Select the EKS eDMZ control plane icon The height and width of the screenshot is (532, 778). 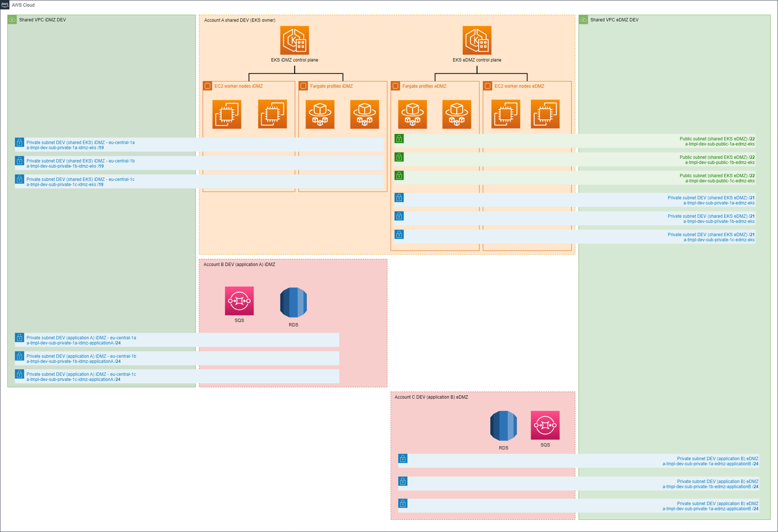[x=477, y=40]
